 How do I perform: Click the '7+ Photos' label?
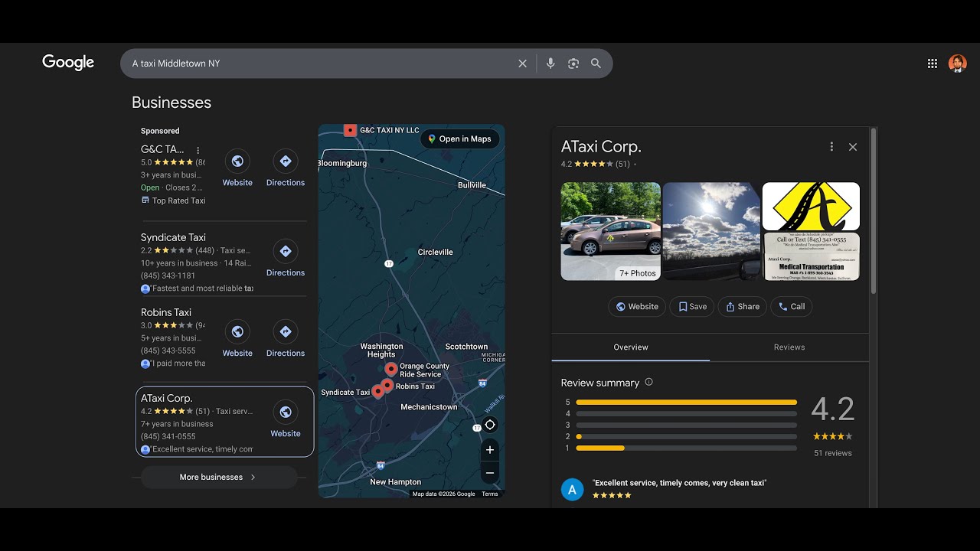click(x=638, y=273)
